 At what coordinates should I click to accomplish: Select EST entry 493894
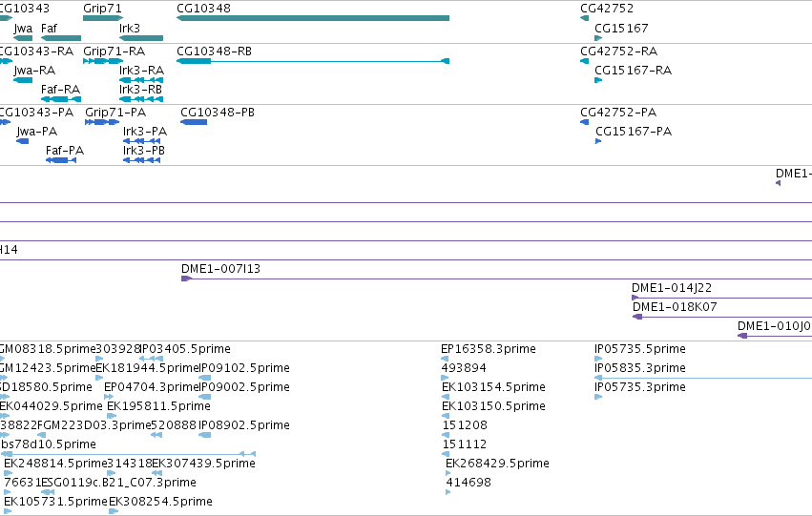tap(464, 368)
